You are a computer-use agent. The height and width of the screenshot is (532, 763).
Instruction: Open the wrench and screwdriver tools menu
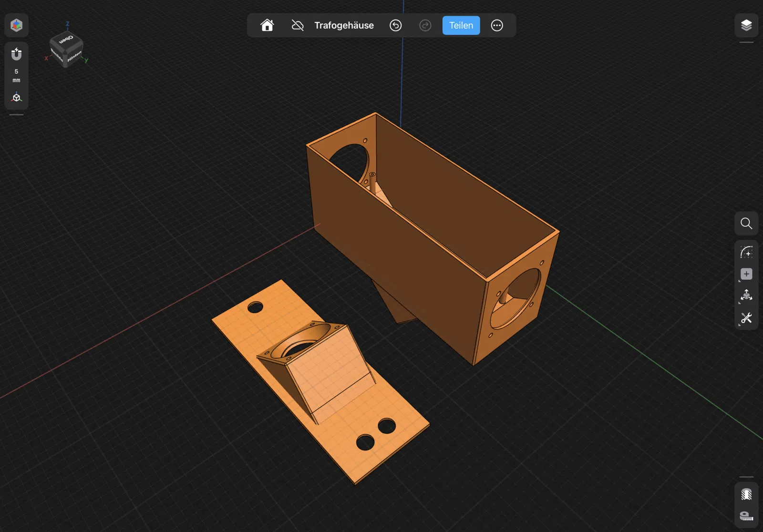[x=746, y=318]
